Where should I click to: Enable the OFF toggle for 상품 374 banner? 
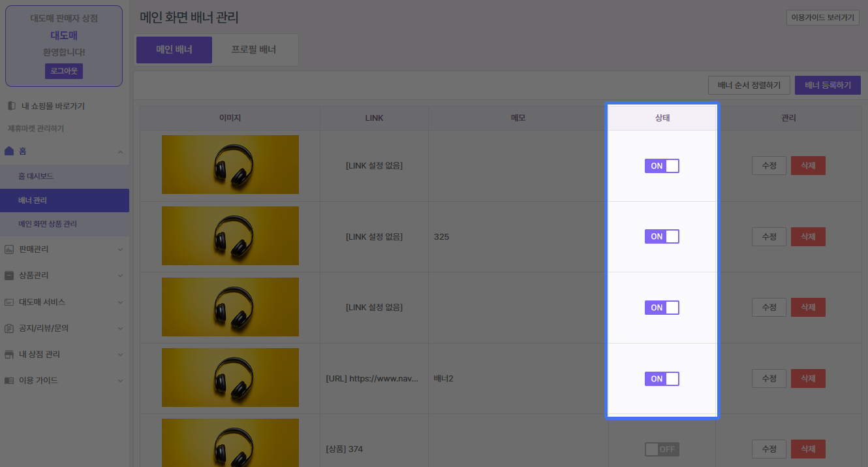[x=662, y=449]
